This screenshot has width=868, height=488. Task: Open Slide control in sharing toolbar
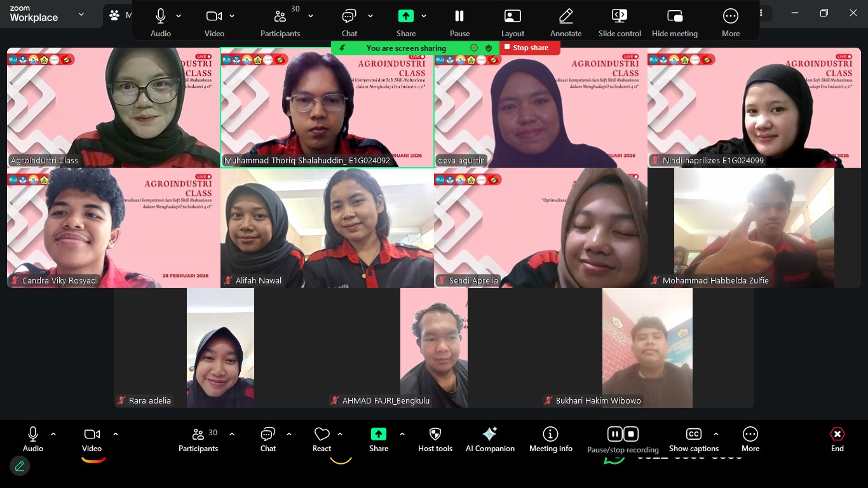[619, 22]
